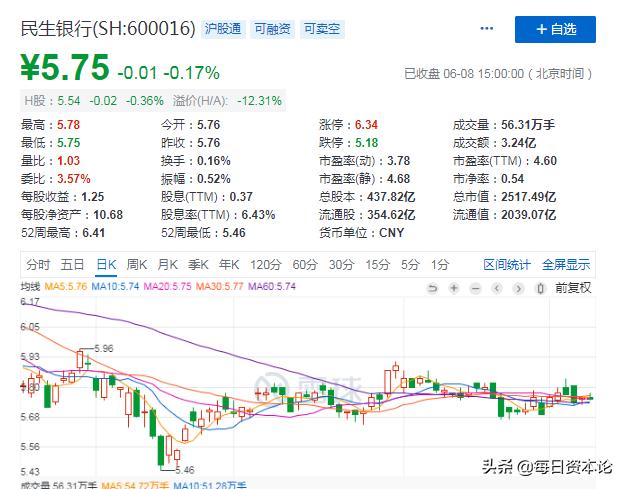Screen dimensions: 627x489
Task: Click the 换手 value 0.16%
Action: [214, 161]
